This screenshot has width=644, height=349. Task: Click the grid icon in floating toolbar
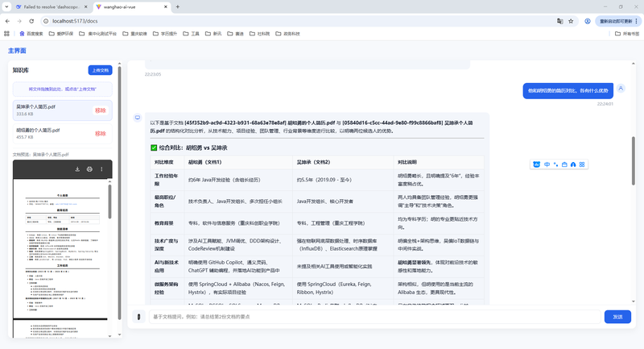coord(582,164)
